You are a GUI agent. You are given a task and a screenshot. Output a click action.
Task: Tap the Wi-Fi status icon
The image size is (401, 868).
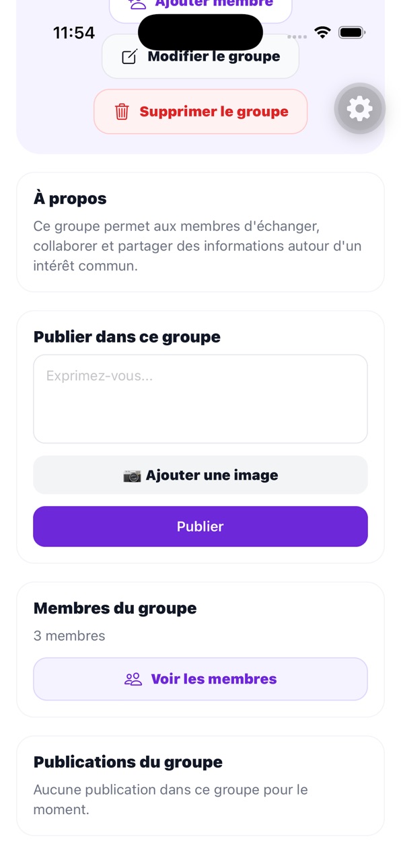click(323, 32)
